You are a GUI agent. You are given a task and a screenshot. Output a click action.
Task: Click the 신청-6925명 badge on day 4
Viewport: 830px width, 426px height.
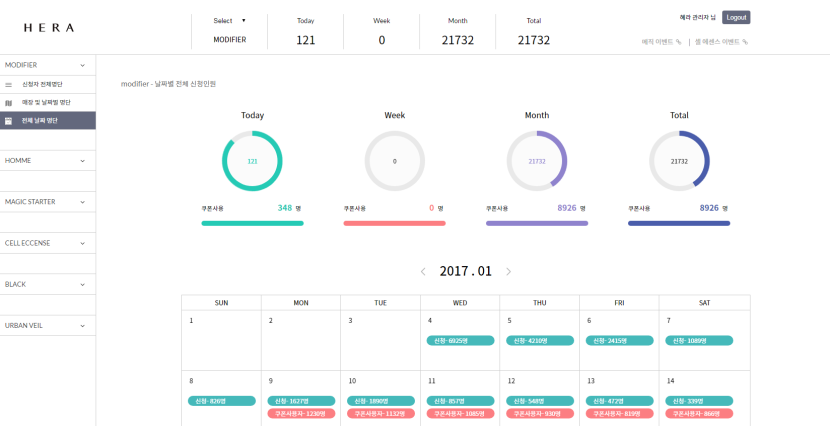(461, 341)
